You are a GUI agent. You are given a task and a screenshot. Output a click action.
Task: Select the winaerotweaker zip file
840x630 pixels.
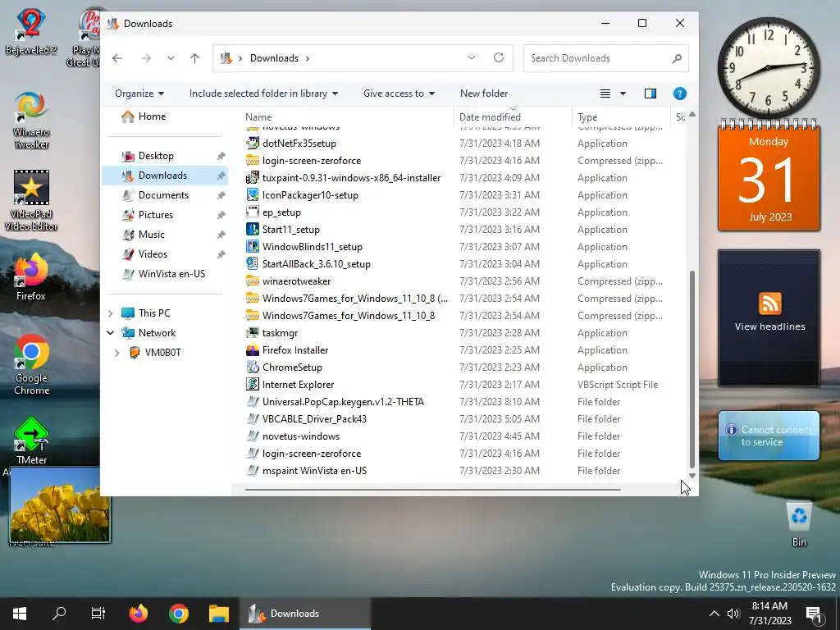tap(296, 281)
